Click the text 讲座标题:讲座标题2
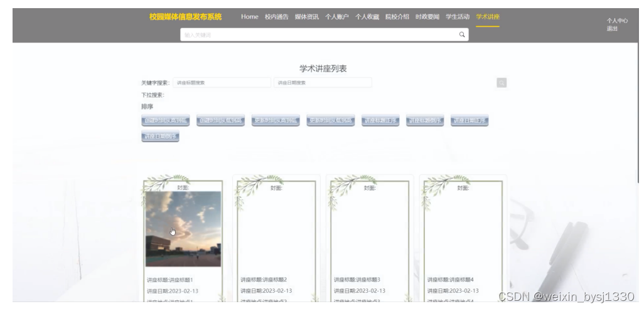Screen dimensions: 644x309 click(264, 280)
